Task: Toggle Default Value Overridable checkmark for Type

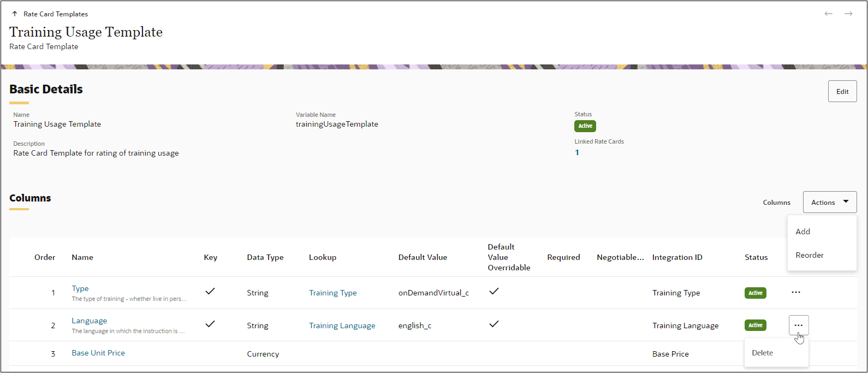Action: coord(494,292)
